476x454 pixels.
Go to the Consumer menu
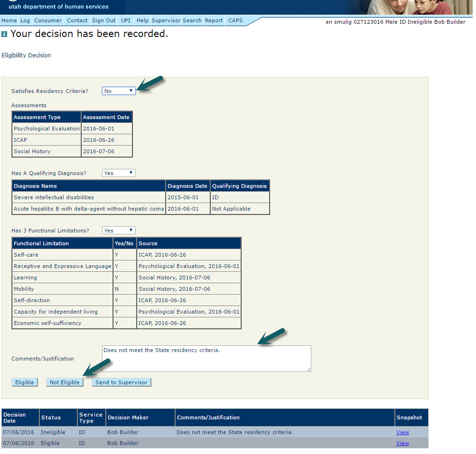point(48,20)
